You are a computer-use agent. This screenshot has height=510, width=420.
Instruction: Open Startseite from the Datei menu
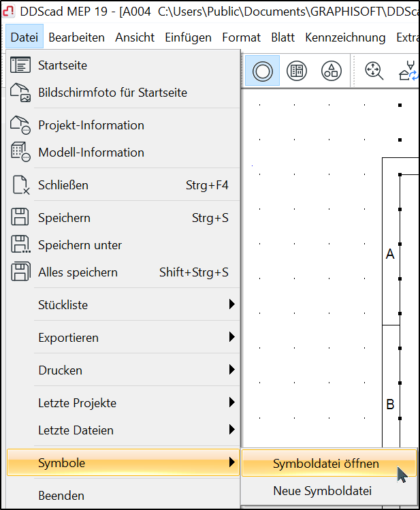coord(63,65)
